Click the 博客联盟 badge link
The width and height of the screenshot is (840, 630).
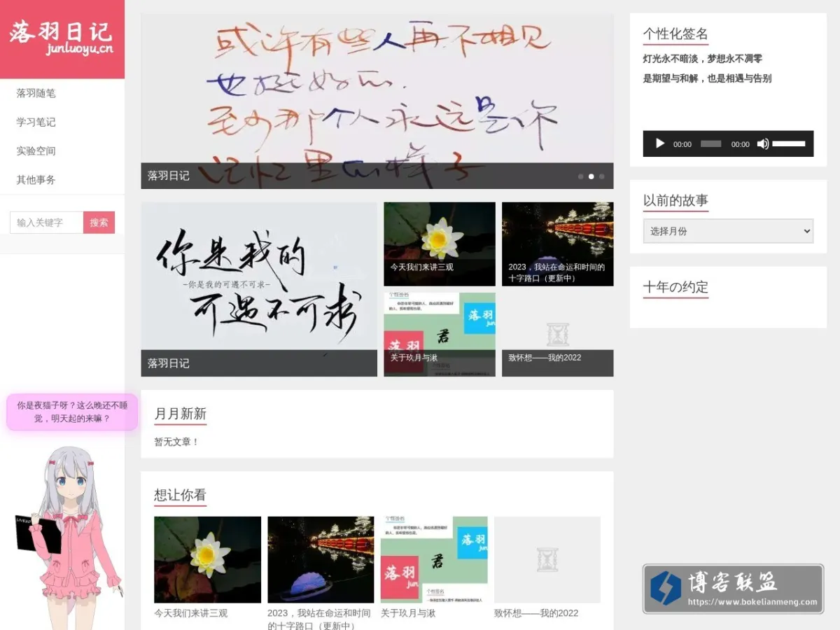(733, 589)
